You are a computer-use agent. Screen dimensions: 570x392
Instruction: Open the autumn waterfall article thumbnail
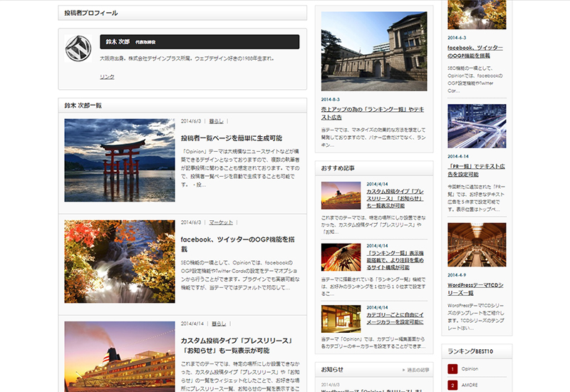click(x=120, y=262)
